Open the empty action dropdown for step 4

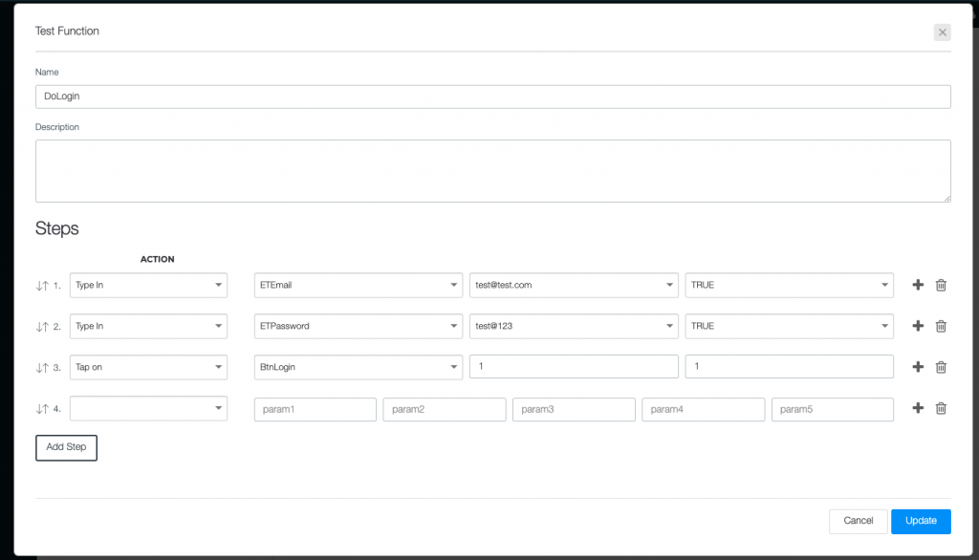(x=148, y=408)
